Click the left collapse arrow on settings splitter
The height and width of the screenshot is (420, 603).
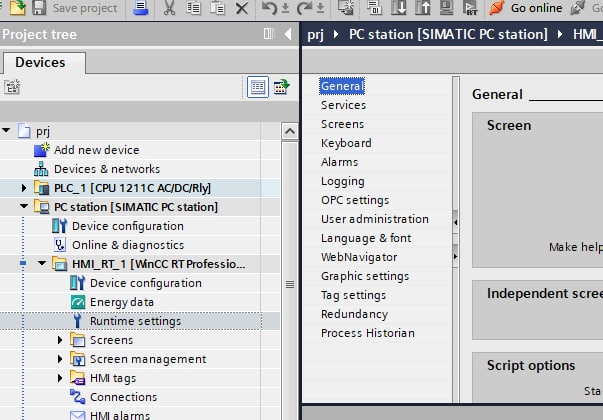pos(455,222)
